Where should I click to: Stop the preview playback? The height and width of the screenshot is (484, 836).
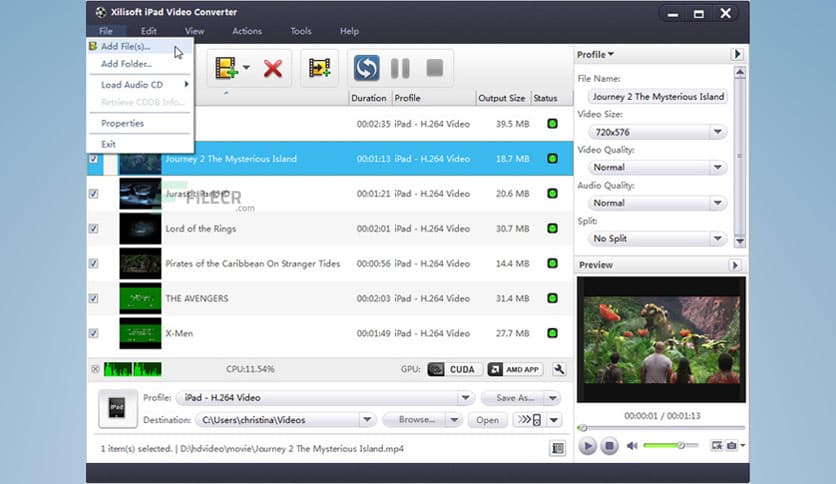[609, 446]
